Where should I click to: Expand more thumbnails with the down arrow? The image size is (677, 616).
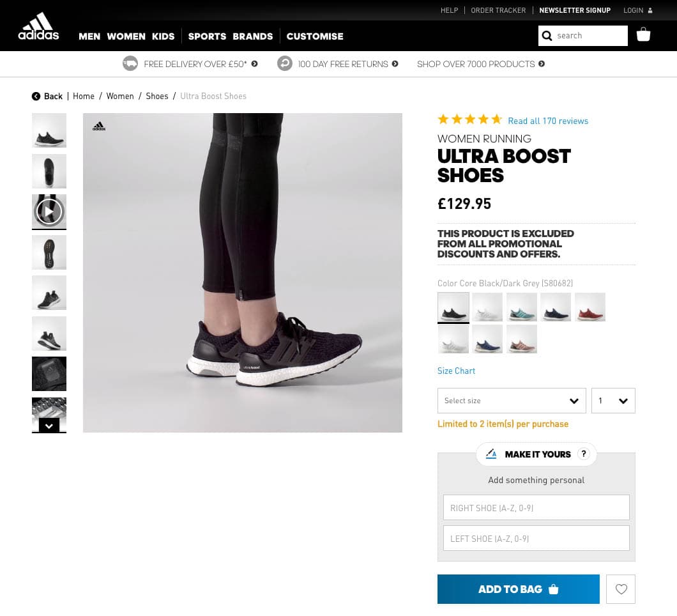[x=49, y=426]
